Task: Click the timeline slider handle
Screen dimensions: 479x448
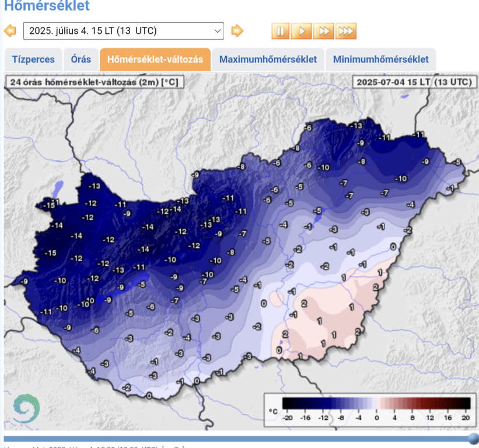Action: coord(473,438)
